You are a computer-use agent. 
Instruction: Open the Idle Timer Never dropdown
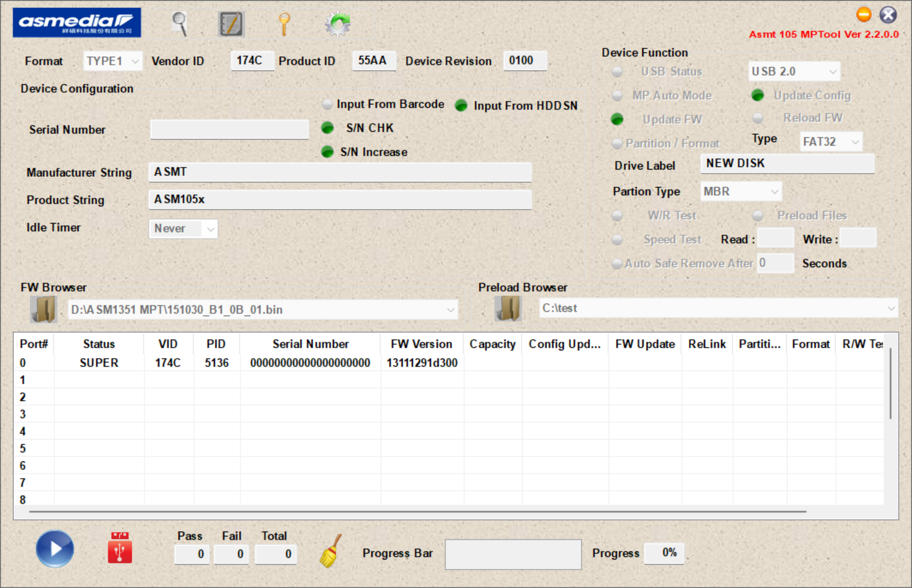[183, 229]
